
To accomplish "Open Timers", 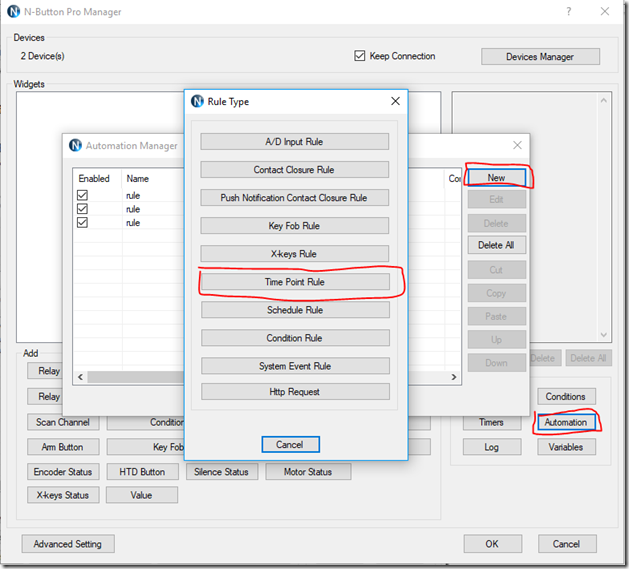I will coord(492,423).
